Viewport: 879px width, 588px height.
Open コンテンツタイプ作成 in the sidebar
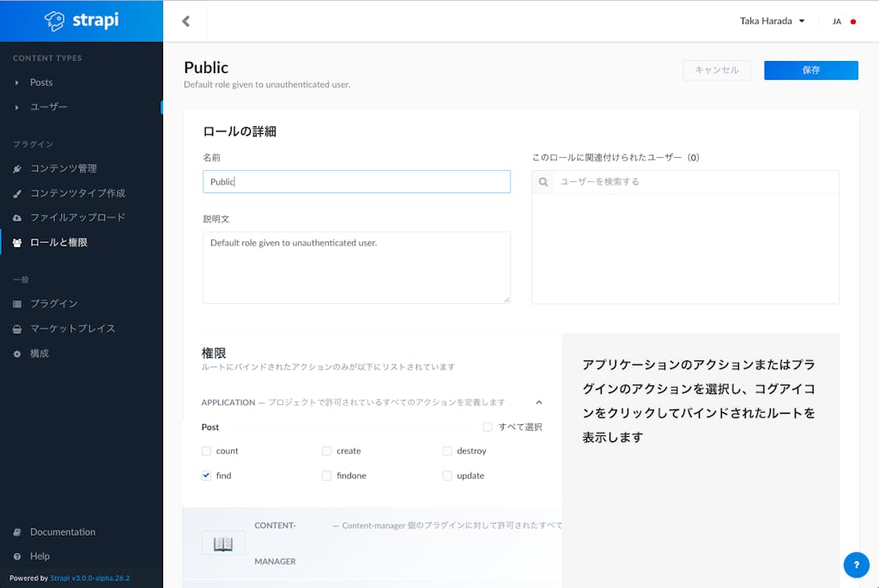78,193
